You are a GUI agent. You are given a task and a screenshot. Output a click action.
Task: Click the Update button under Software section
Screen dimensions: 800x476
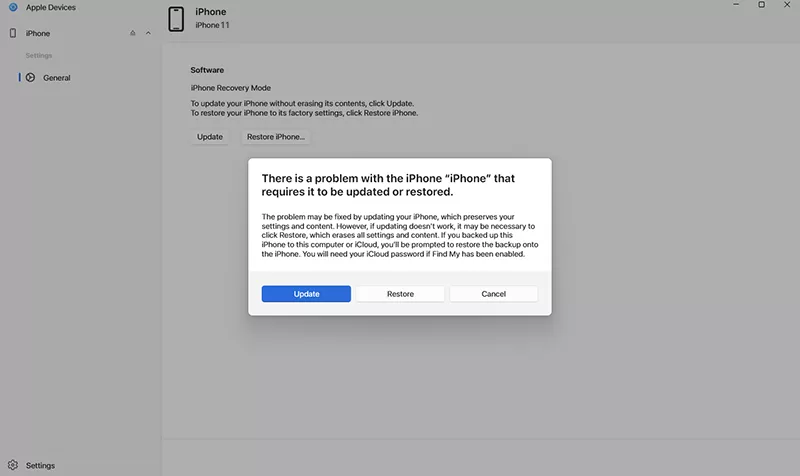[210, 137]
